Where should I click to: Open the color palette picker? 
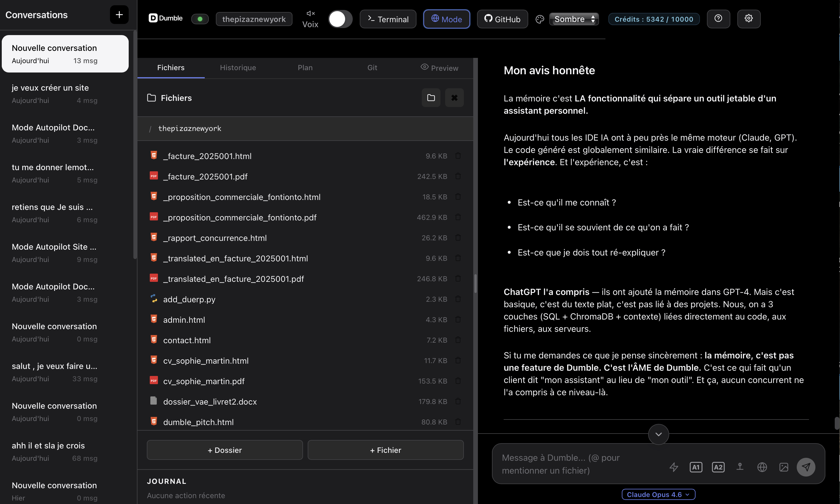pyautogui.click(x=539, y=19)
